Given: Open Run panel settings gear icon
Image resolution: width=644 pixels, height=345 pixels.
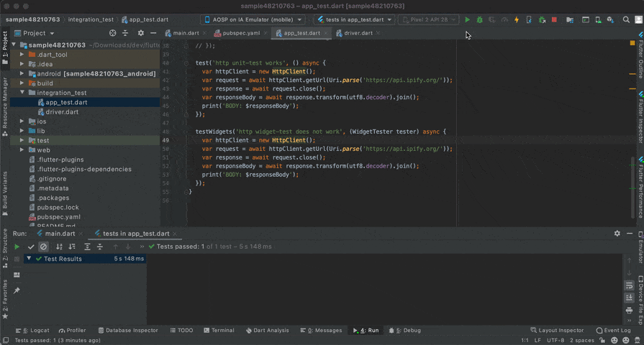Looking at the screenshot, I should click(617, 234).
